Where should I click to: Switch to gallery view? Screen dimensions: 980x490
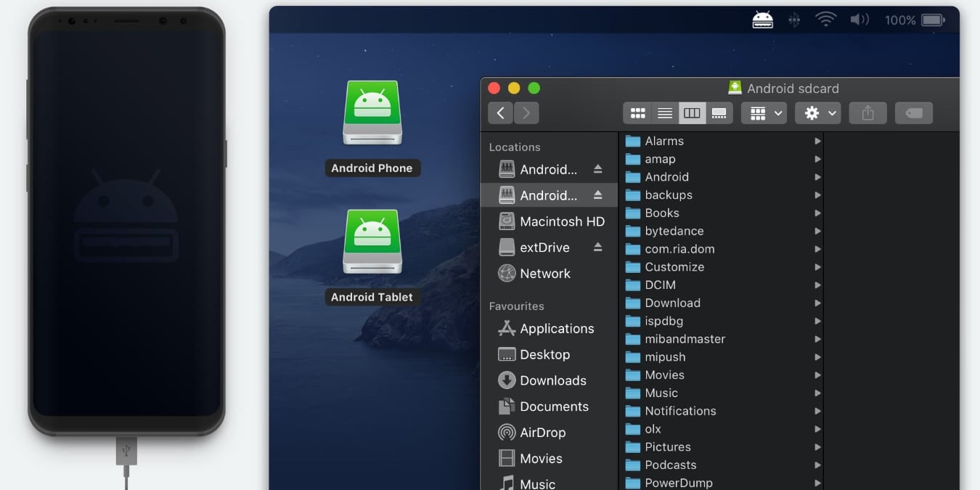coord(719,113)
